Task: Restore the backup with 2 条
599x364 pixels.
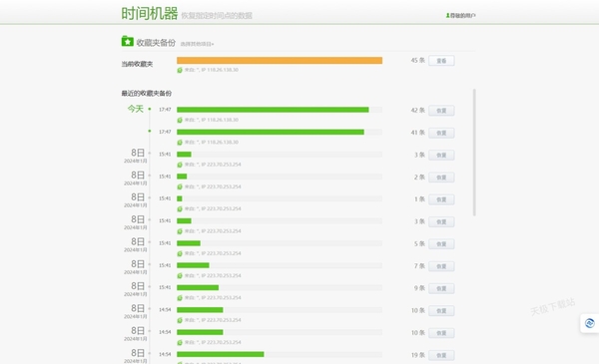Action: point(441,178)
